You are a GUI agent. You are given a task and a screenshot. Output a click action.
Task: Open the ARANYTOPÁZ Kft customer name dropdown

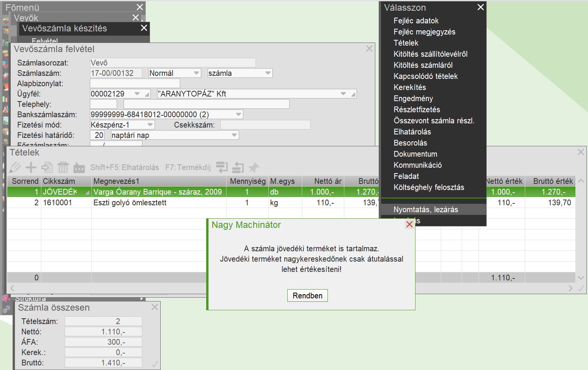(343, 93)
